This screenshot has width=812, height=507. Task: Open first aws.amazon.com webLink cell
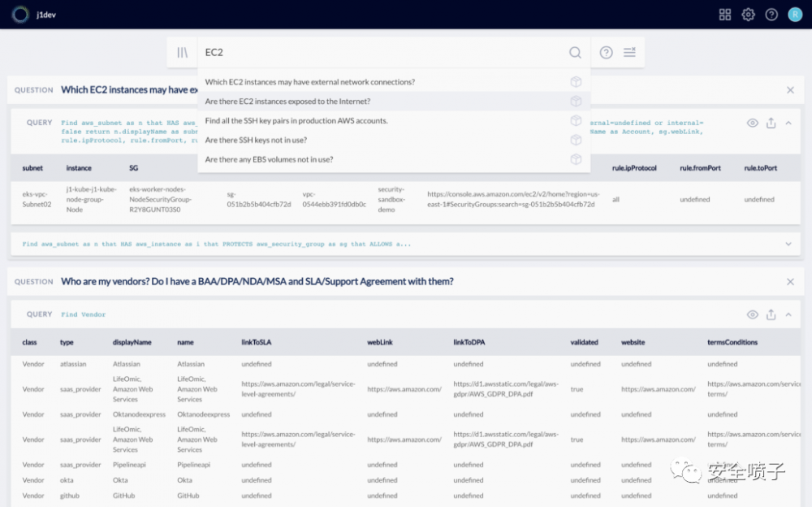pyautogui.click(x=404, y=389)
